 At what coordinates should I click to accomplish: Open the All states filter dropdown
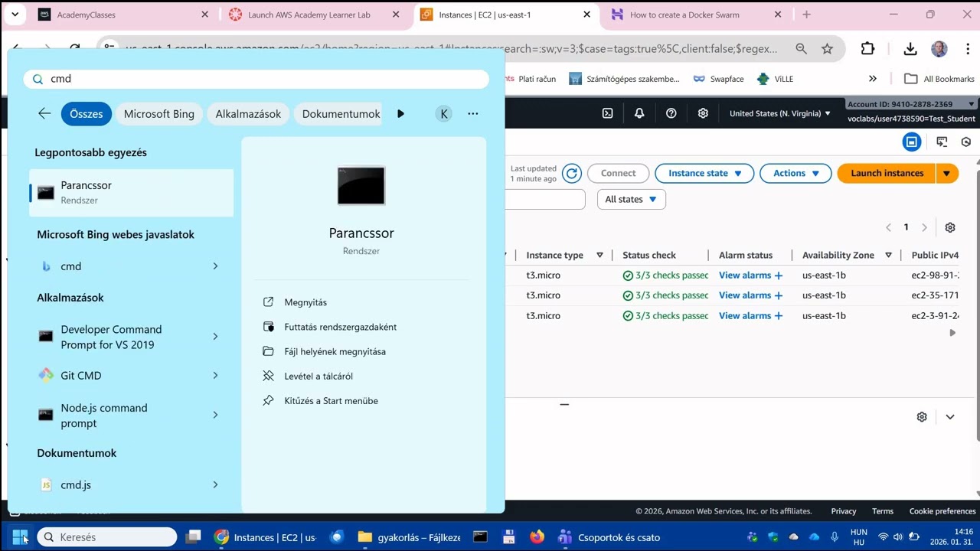(631, 200)
